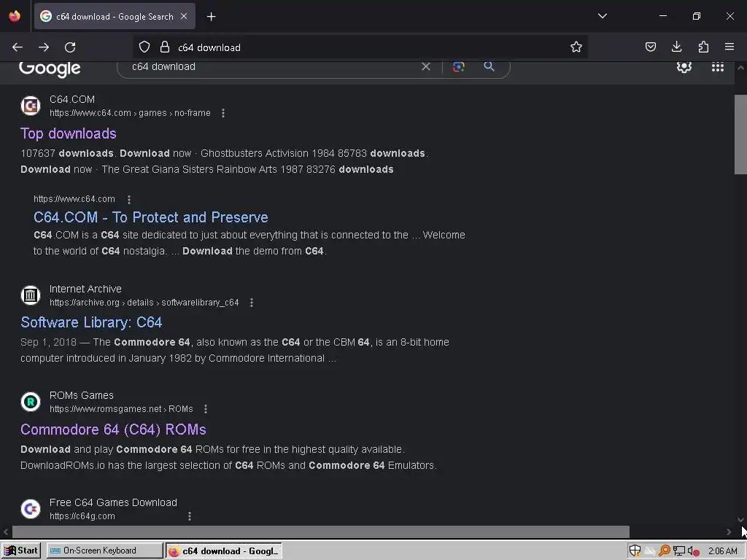Click the network connection tray icon
This screenshot has width=747, height=560.
point(679,551)
